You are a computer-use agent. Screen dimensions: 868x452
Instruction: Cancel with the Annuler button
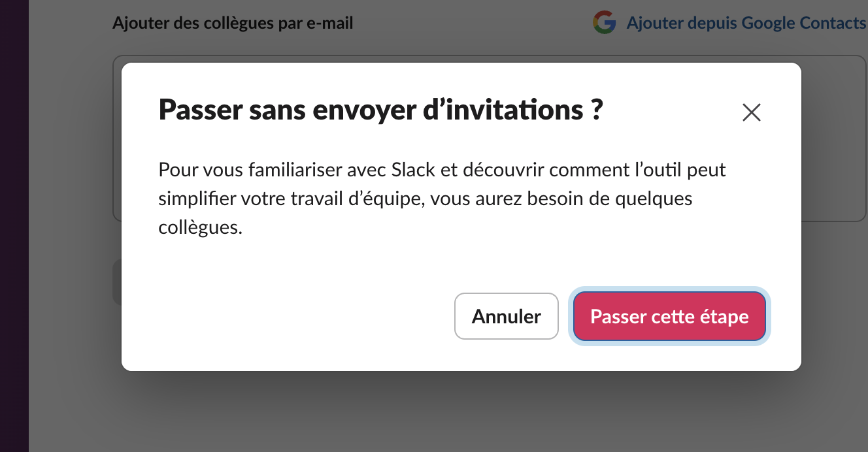pyautogui.click(x=507, y=317)
